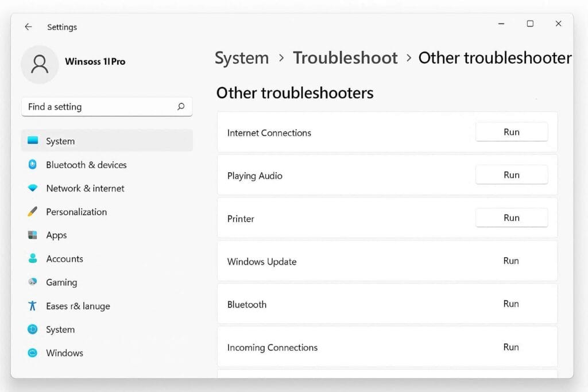Run the Windows Update troubleshooter
588x392 pixels.
tap(511, 261)
